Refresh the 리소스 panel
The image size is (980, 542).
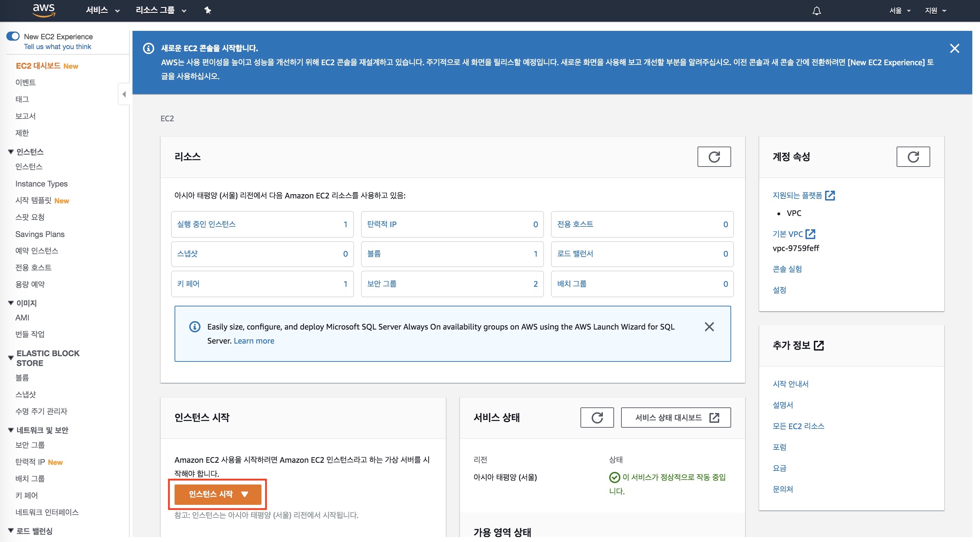click(x=714, y=157)
